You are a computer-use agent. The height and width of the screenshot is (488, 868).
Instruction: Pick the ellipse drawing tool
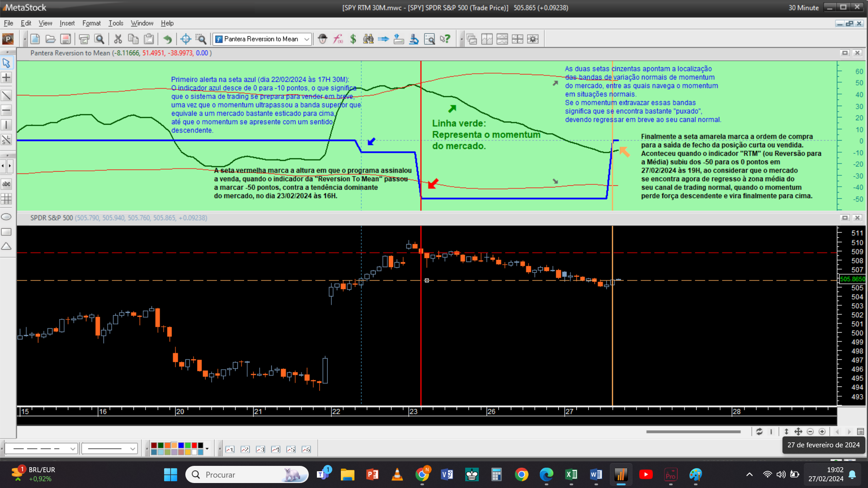click(6, 217)
